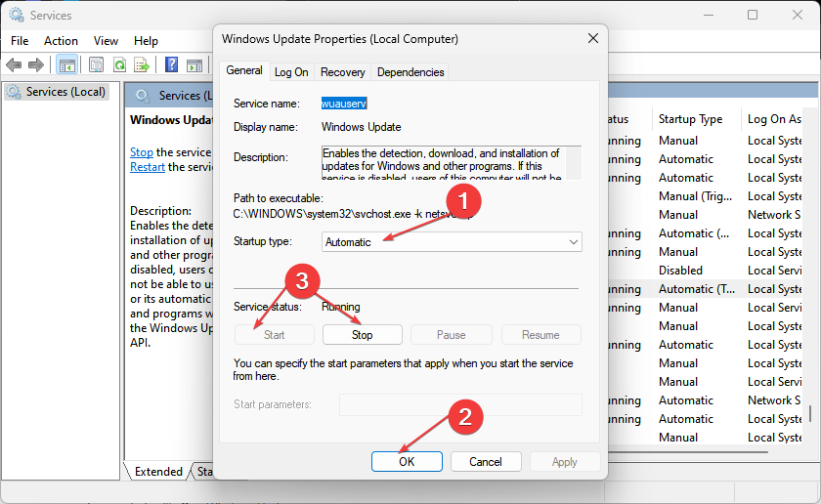The image size is (821, 504).
Task: Switch to the Dependencies tab
Action: click(x=410, y=72)
